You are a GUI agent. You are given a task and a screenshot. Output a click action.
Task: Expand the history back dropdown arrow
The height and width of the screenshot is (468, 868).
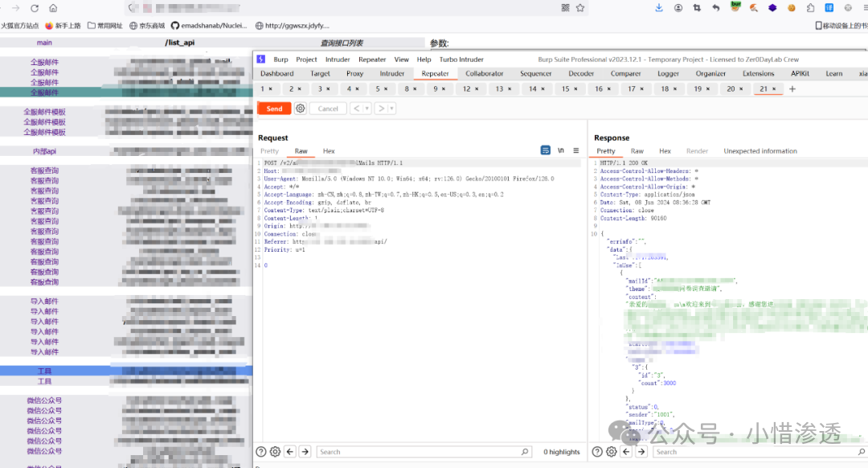[366, 109]
